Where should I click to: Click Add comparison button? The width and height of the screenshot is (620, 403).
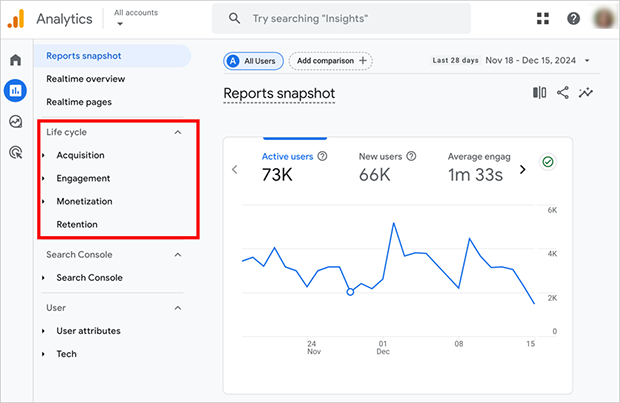[x=331, y=61]
